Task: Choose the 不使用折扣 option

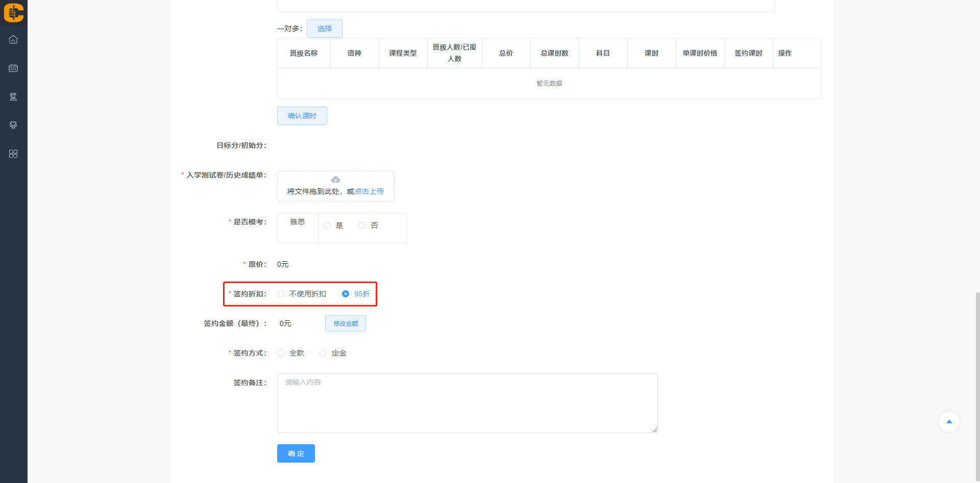Action: tap(281, 294)
